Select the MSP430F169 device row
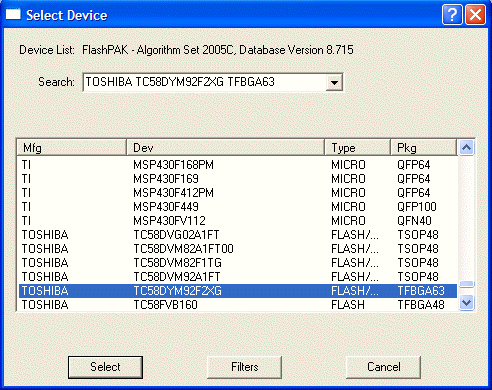This screenshot has width=492, height=390. pyautogui.click(x=238, y=179)
